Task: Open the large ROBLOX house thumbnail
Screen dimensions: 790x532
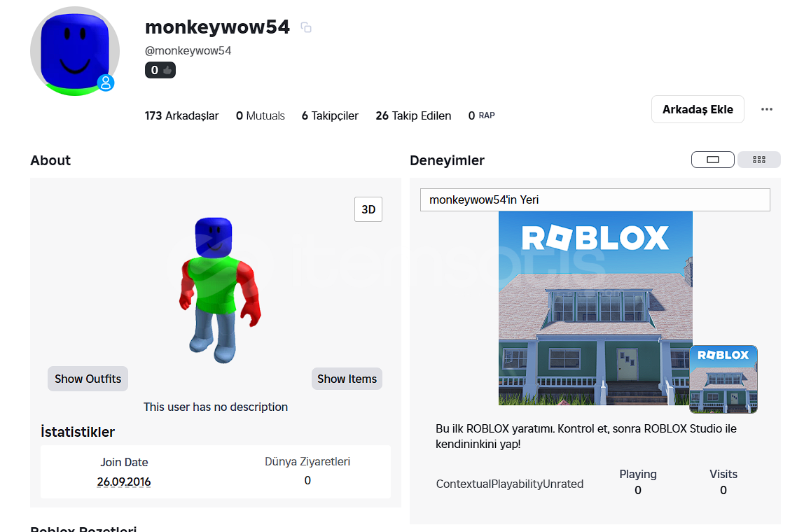Action: coord(595,308)
